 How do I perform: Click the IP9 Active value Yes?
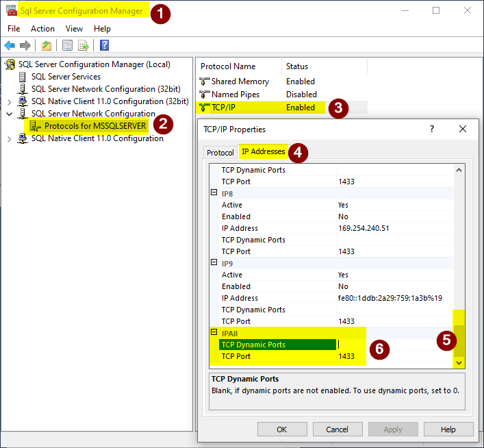pos(343,275)
